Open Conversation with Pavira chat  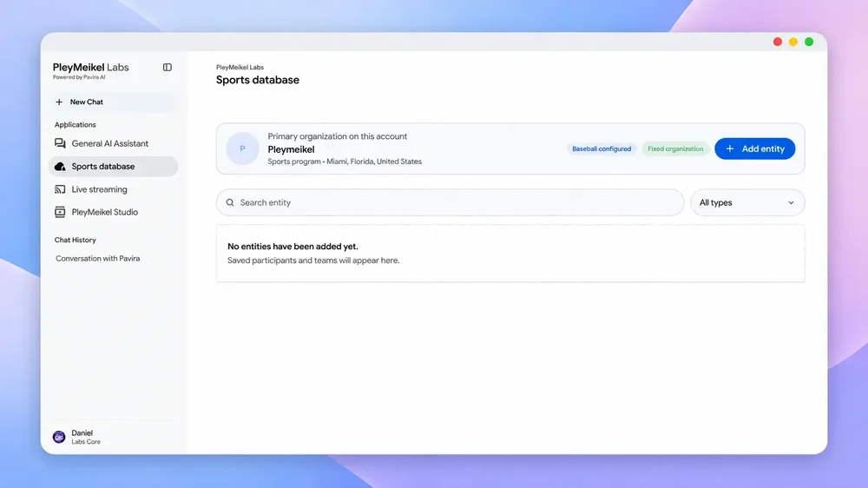click(98, 259)
